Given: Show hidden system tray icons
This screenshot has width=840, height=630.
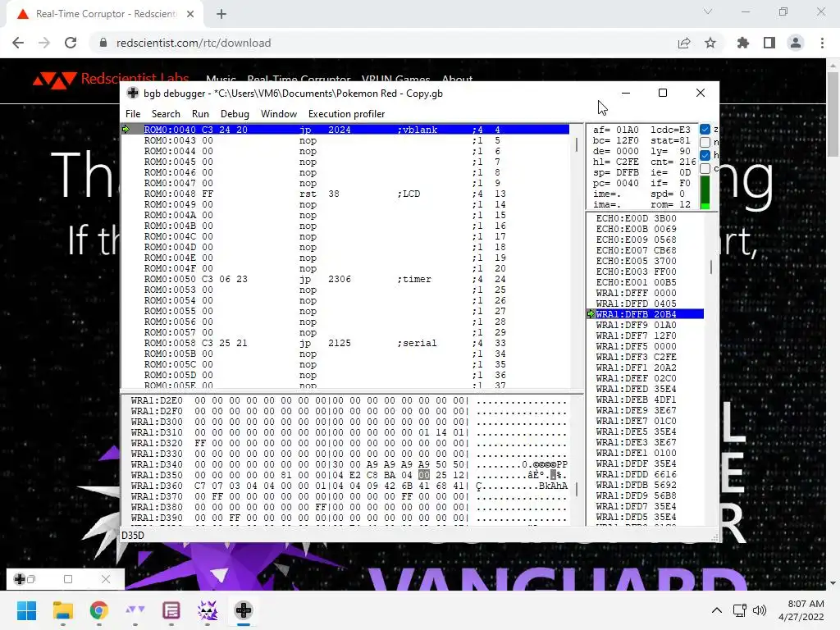Looking at the screenshot, I should (717, 610).
